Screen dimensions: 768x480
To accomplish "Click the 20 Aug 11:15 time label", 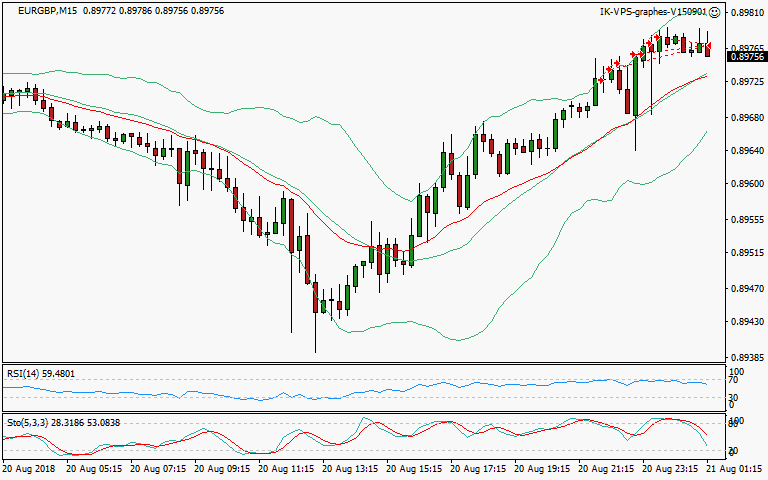I will (x=285, y=468).
